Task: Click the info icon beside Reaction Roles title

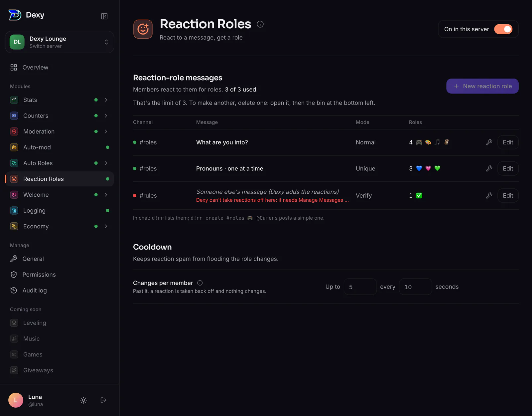Action: tap(260, 24)
